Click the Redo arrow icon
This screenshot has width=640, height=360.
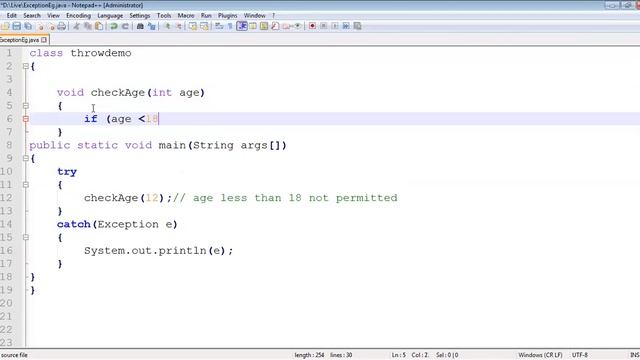(125, 26)
